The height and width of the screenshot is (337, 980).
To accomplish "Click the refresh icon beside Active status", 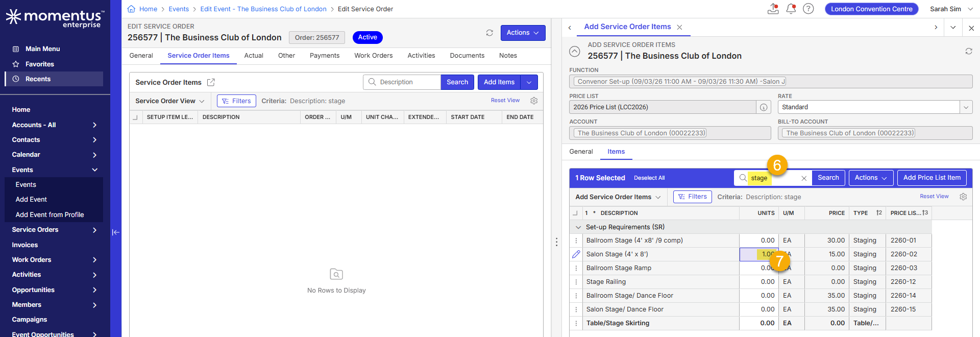I will (489, 33).
